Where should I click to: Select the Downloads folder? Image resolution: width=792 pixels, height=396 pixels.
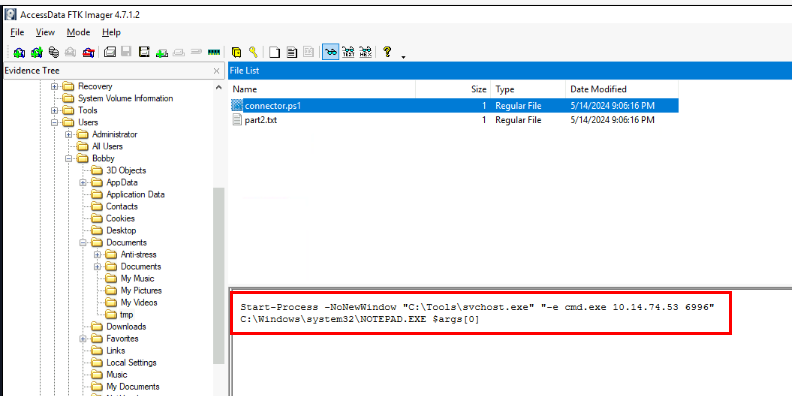(126, 327)
